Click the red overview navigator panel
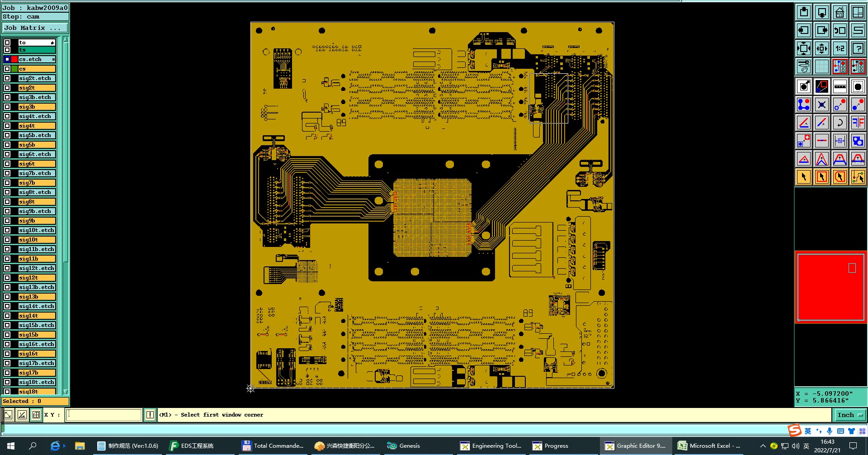 830,287
